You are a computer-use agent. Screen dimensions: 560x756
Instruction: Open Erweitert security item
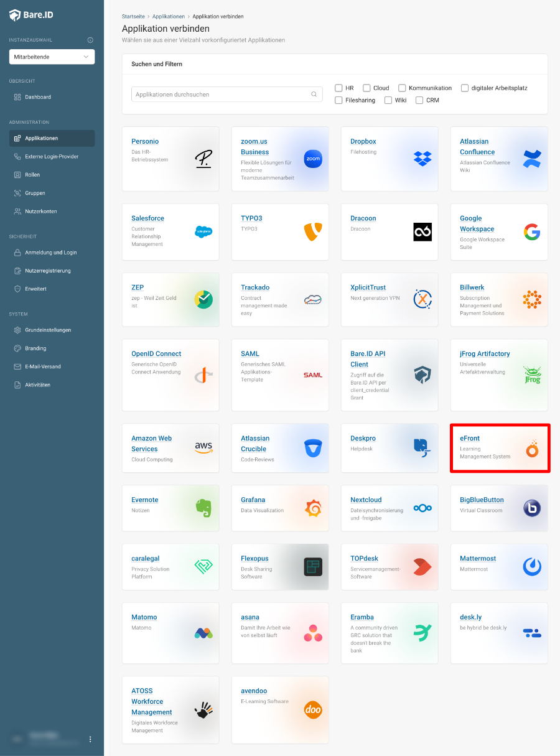point(52,289)
